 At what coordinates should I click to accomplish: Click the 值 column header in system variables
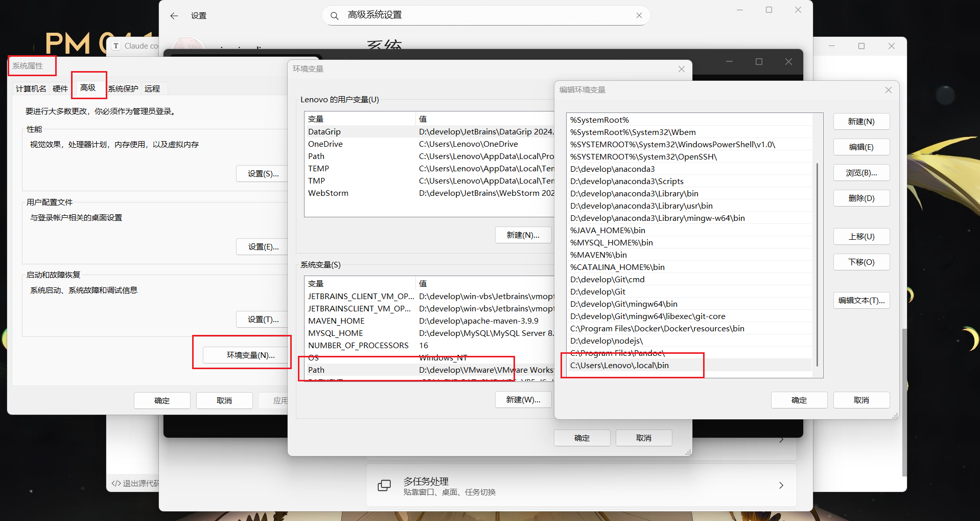coord(485,284)
